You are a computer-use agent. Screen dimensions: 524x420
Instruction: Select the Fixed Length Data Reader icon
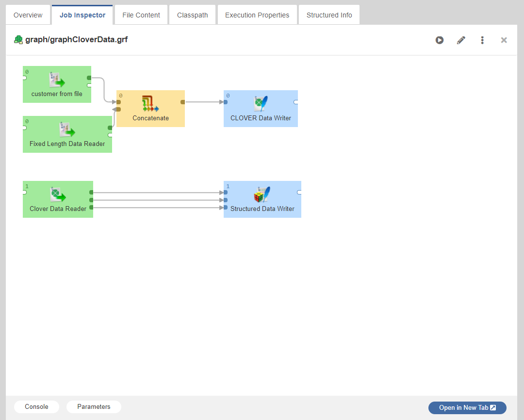[x=67, y=130]
